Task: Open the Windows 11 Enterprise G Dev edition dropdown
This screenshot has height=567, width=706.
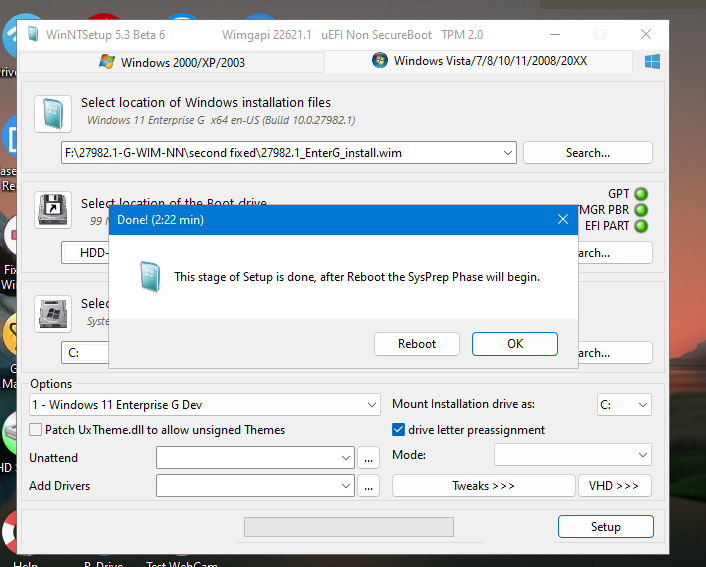Action: [x=371, y=405]
